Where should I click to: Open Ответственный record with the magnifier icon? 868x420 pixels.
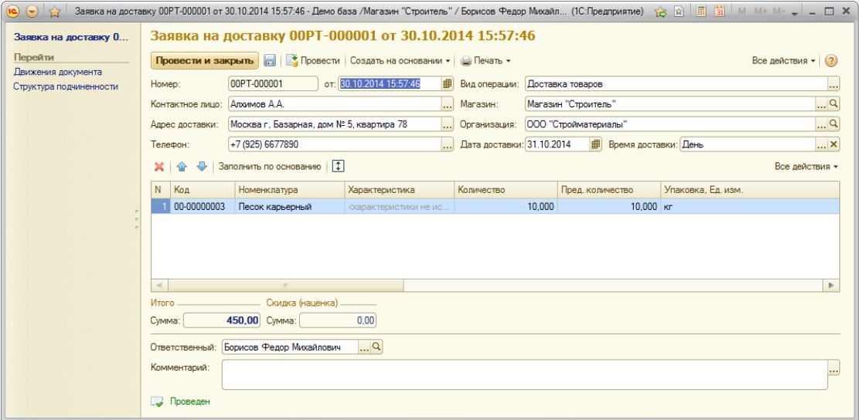pos(376,347)
